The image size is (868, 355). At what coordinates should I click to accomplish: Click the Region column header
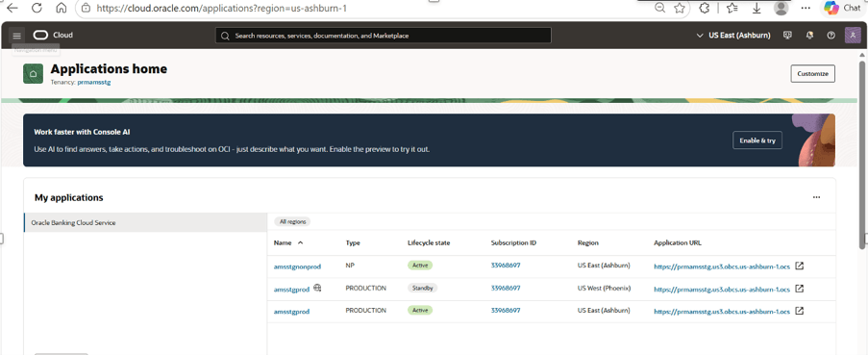point(588,242)
